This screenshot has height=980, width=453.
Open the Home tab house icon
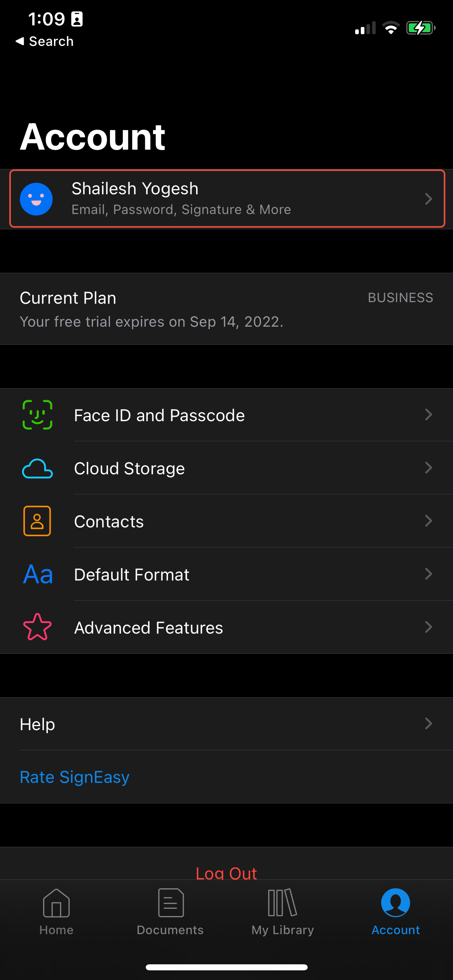(x=56, y=903)
